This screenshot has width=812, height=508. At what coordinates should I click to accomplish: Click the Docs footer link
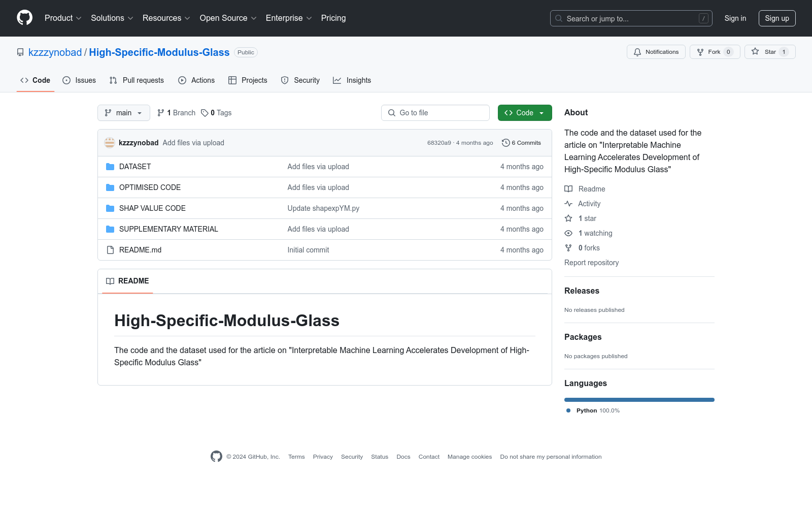403,457
